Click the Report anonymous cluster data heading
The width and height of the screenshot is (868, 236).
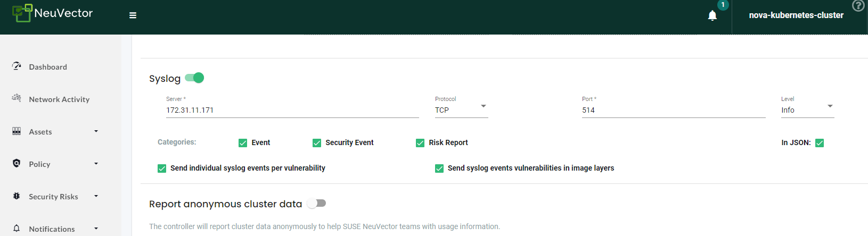pyautogui.click(x=225, y=204)
